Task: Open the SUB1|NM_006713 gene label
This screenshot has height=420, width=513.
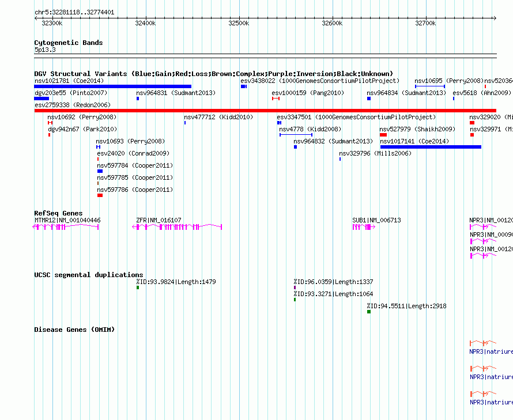Action: [376, 220]
